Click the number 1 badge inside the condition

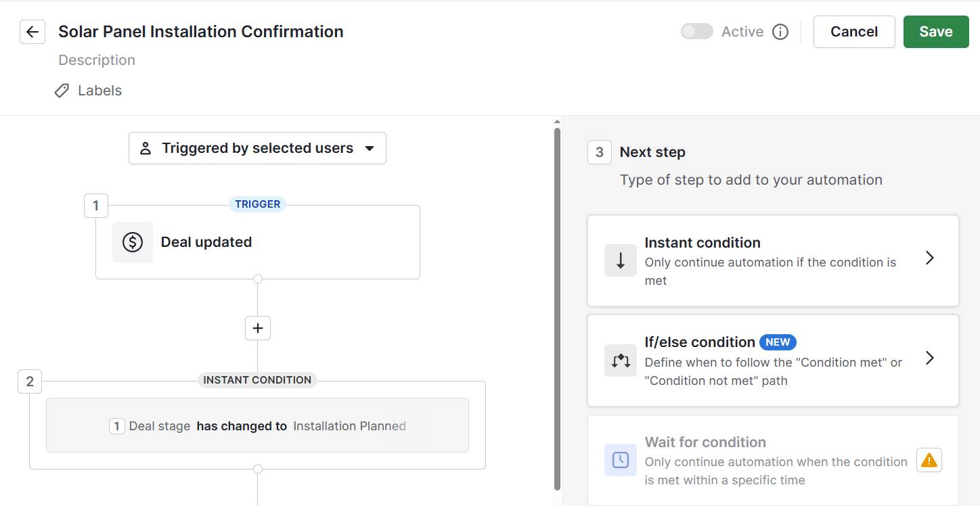[x=116, y=426]
